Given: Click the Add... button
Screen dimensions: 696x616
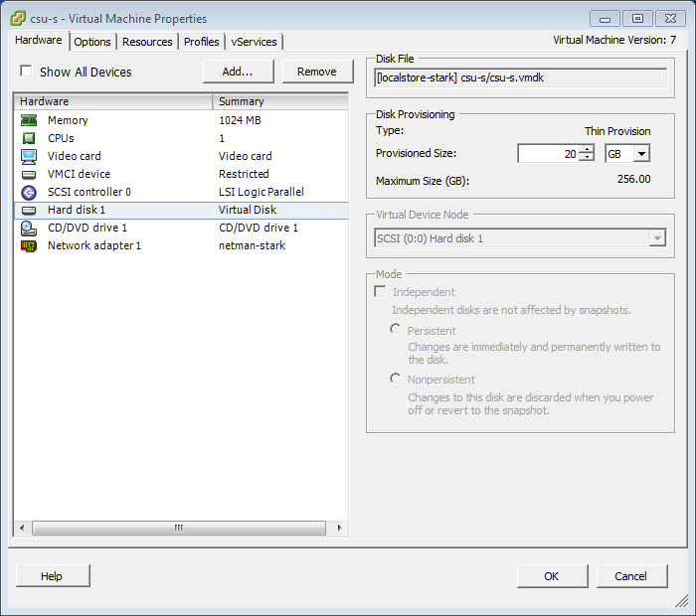Looking at the screenshot, I should coord(238,72).
